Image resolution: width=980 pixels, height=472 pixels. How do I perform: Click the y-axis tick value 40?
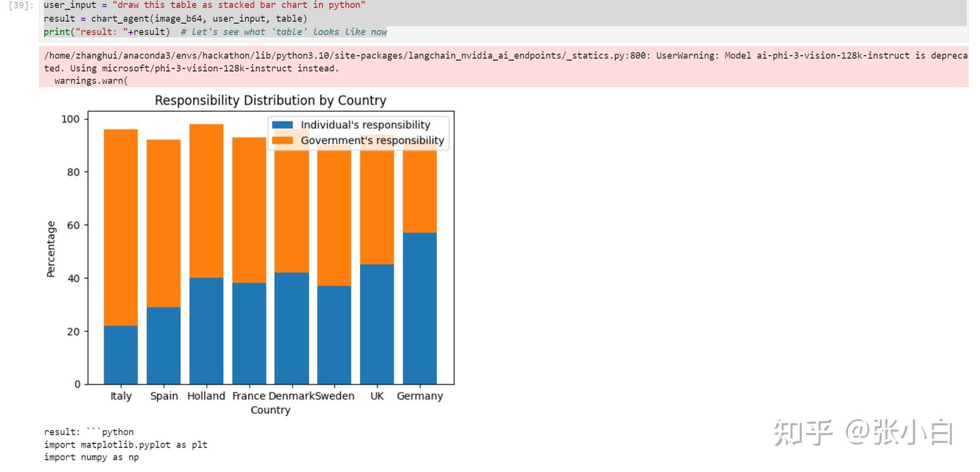point(73,279)
